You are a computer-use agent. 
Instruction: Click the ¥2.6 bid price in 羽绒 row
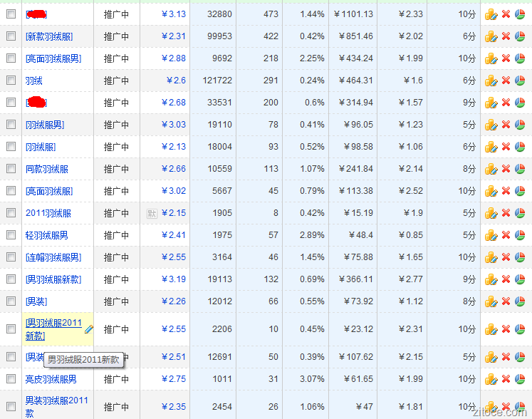(176, 81)
